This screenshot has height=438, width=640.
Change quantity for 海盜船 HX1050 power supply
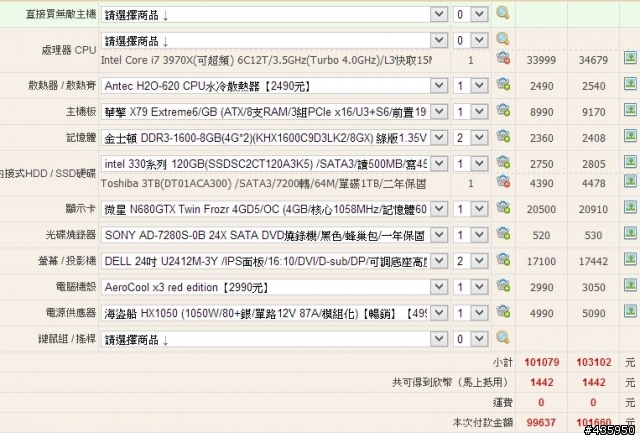(x=471, y=313)
